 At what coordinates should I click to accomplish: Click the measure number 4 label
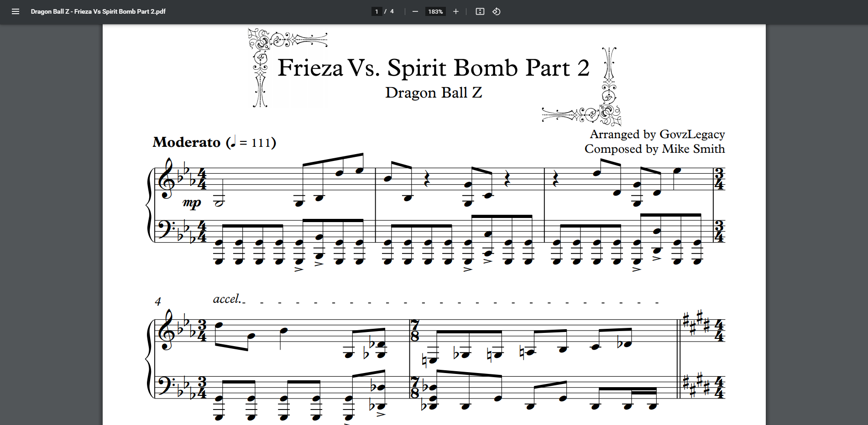click(158, 301)
